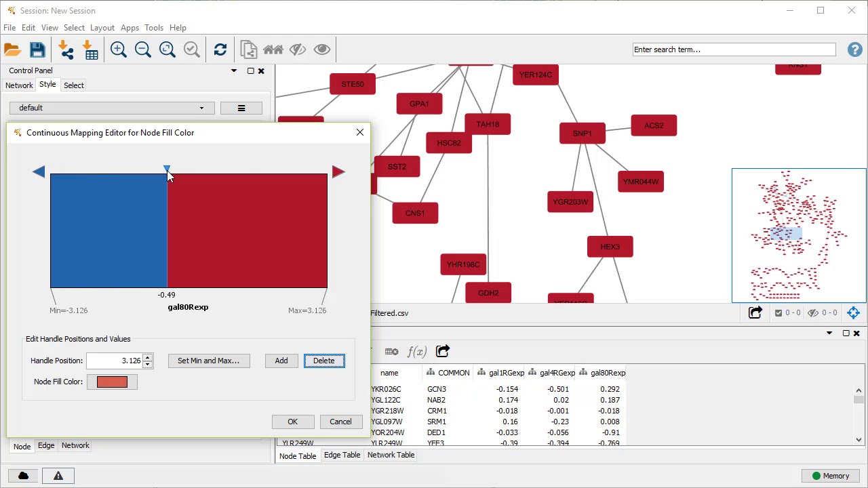Open the File menu
The width and height of the screenshot is (868, 488).
click(9, 28)
